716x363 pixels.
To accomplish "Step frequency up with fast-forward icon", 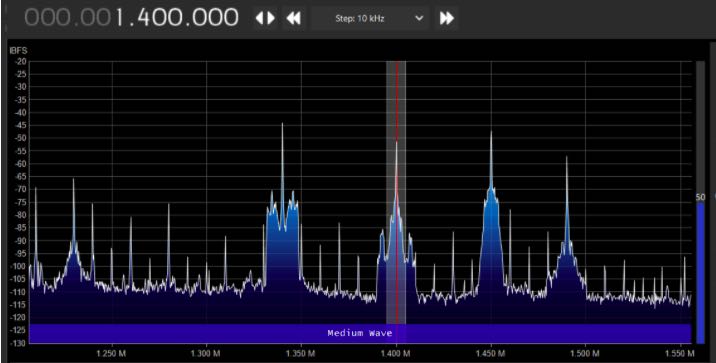I will tap(447, 18).
